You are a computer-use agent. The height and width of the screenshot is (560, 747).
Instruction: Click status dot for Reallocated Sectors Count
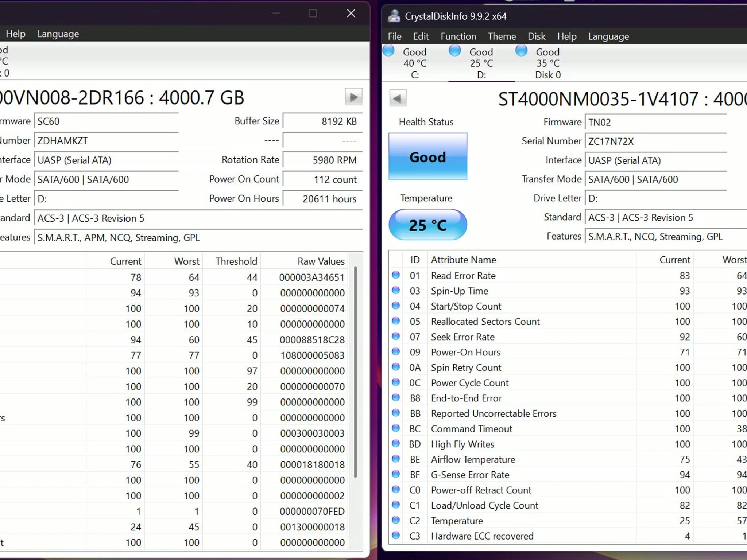click(x=396, y=321)
